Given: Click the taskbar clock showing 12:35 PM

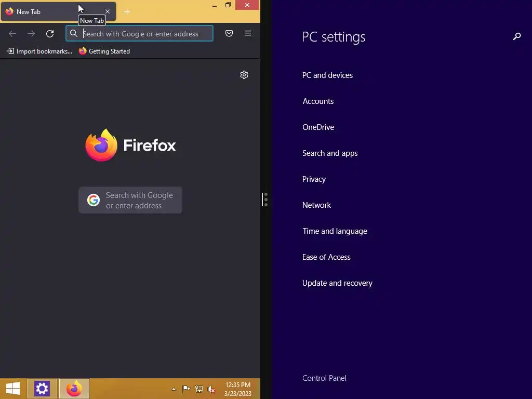Looking at the screenshot, I should [238, 389].
